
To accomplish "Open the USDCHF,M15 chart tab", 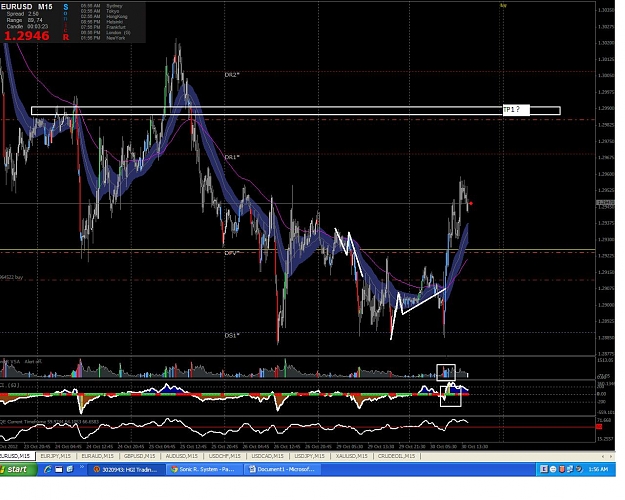I will 224,456.
